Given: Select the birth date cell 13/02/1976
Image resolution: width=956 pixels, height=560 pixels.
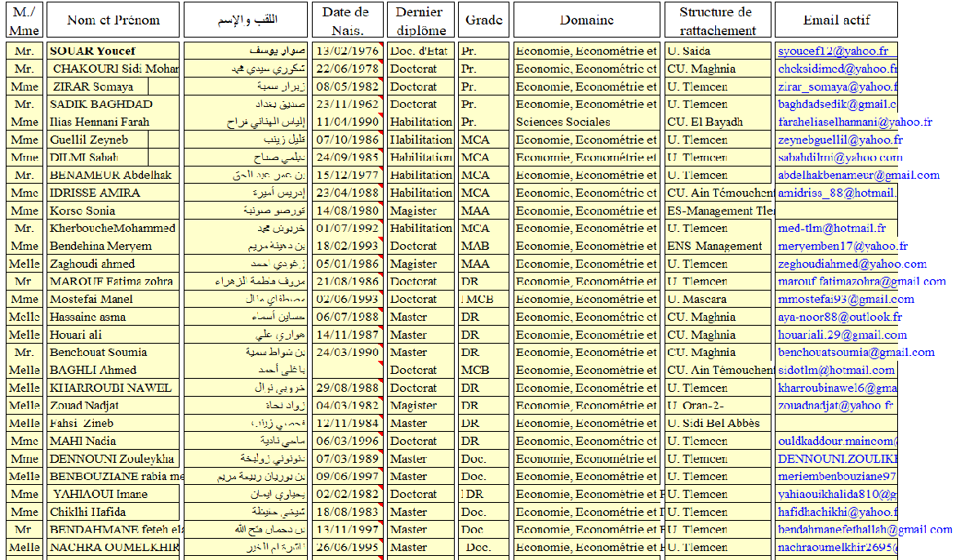Looking at the screenshot, I should tap(345, 51).
